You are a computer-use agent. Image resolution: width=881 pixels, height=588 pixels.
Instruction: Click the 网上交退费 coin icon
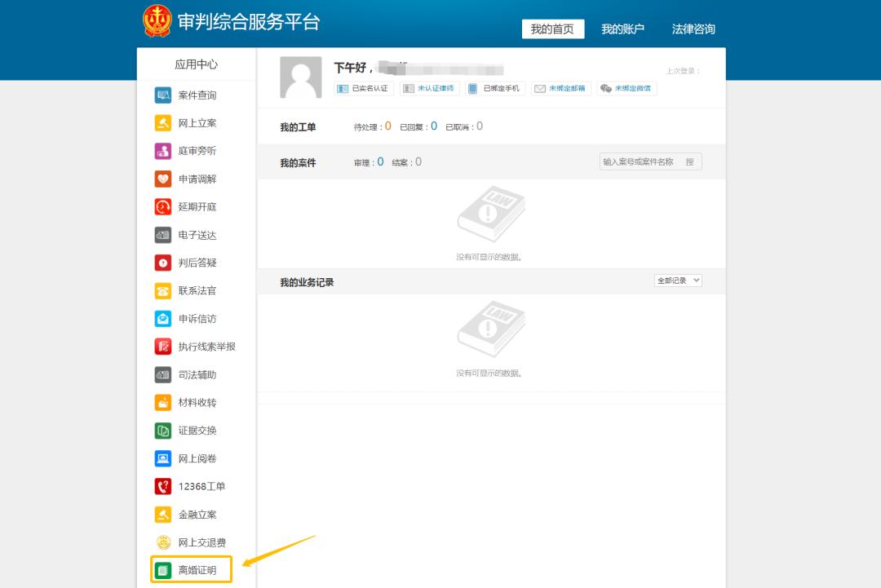coord(163,542)
